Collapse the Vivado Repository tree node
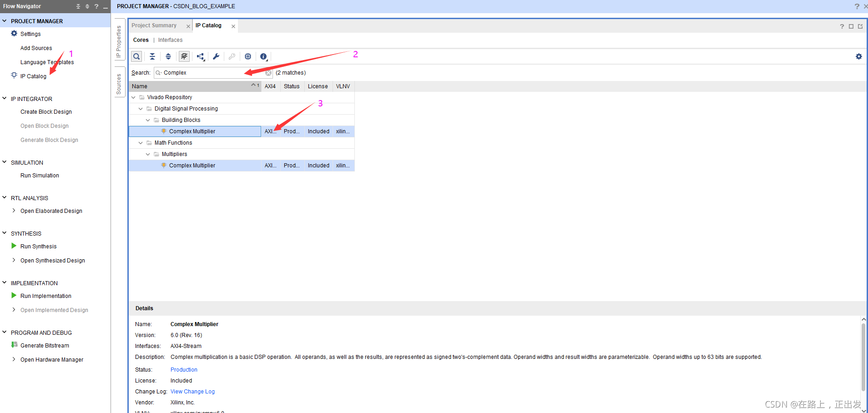Image resolution: width=868 pixels, height=413 pixels. 133,97
